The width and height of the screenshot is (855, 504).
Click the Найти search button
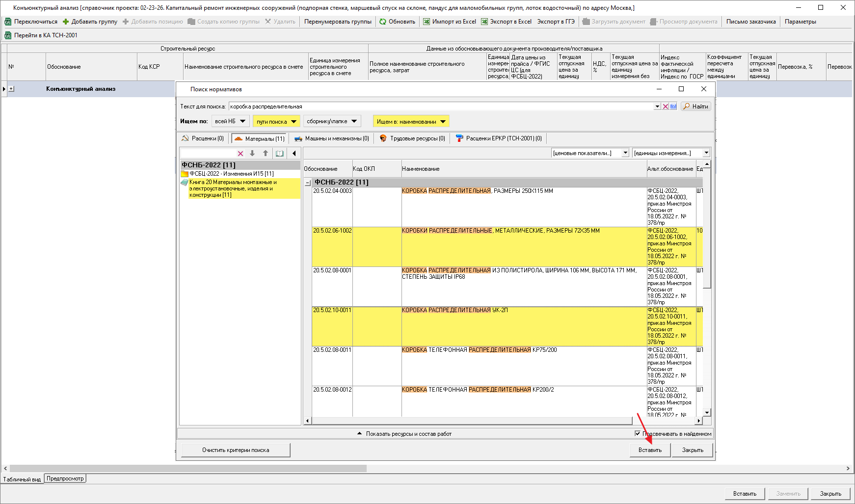[x=695, y=106]
